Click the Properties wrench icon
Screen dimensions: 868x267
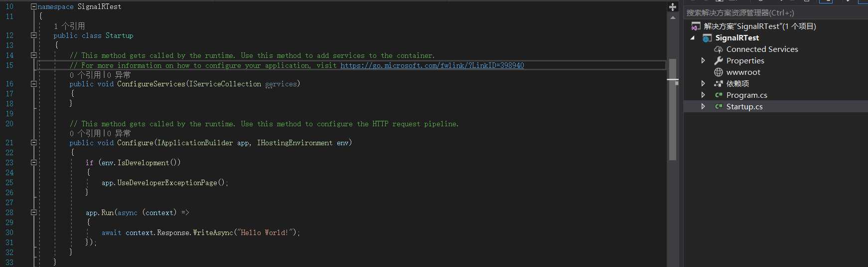tap(719, 61)
